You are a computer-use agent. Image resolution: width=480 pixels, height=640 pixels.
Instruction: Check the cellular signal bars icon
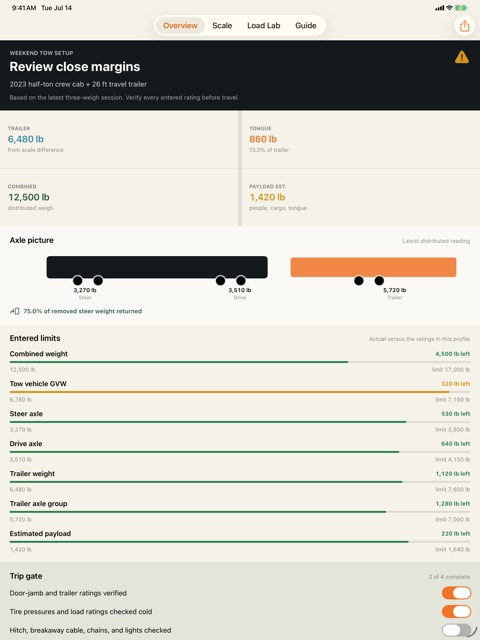tap(440, 8)
